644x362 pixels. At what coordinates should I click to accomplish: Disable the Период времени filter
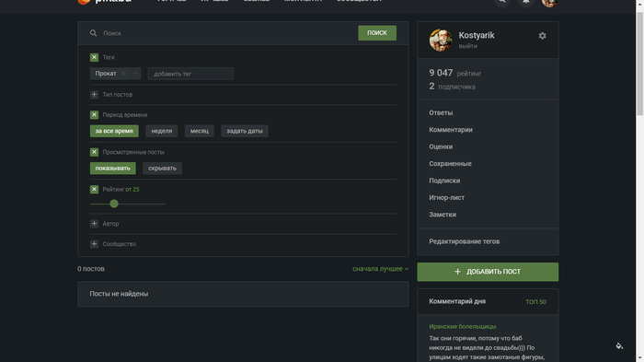click(94, 115)
